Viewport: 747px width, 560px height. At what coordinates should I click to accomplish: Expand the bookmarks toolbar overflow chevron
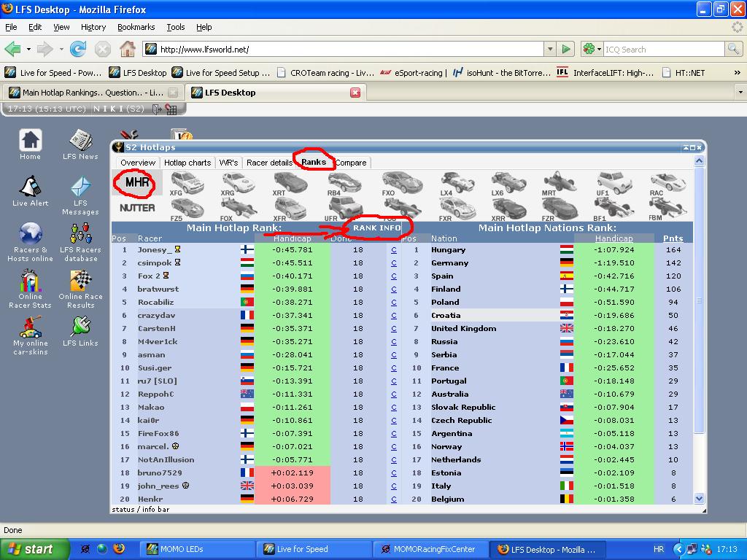[x=737, y=72]
